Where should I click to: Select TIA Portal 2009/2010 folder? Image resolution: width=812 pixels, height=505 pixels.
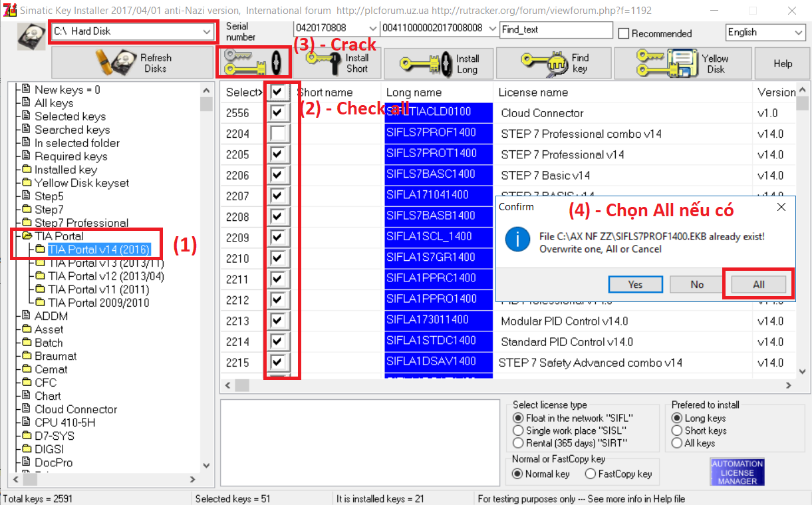98,303
